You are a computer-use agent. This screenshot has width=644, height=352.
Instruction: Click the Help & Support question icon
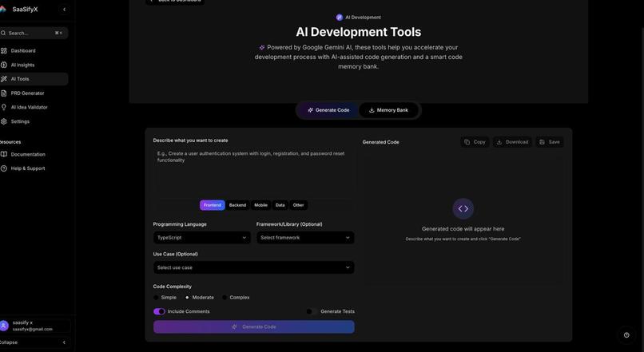[x=4, y=168]
